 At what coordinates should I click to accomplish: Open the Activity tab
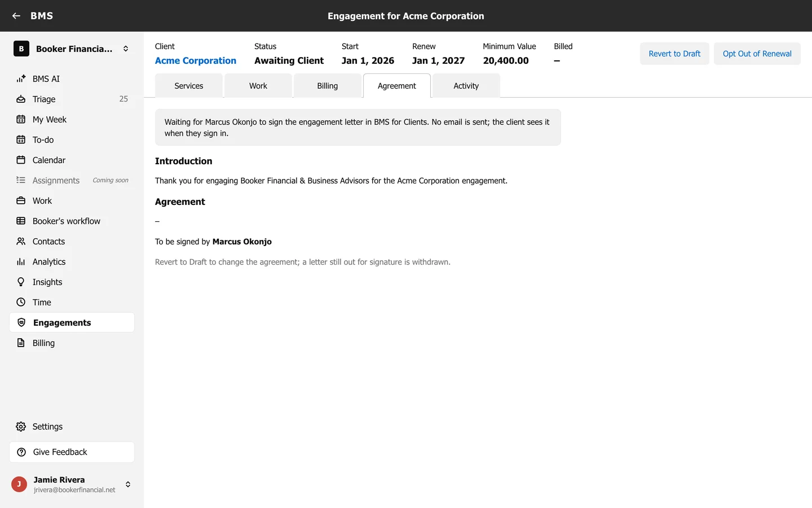point(466,86)
